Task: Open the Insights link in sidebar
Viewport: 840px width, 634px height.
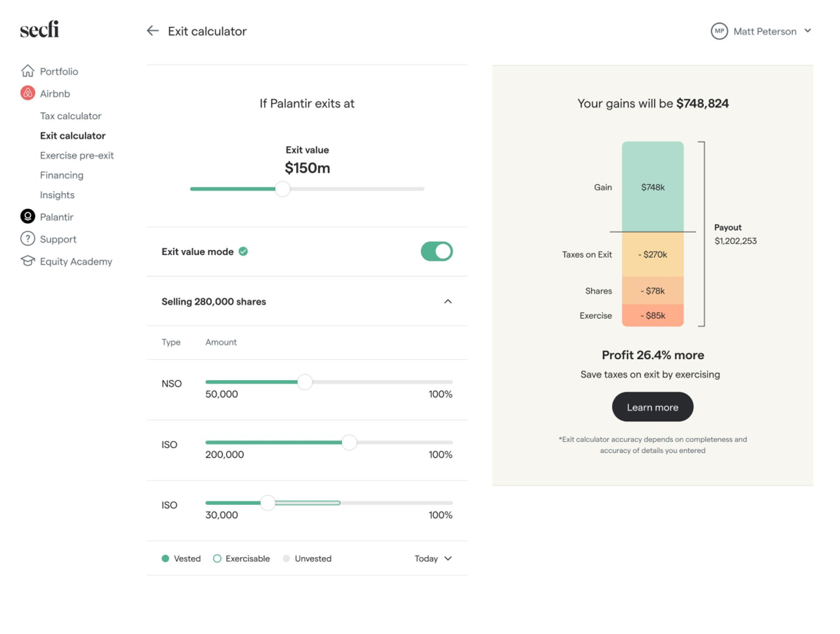Action: (x=57, y=195)
